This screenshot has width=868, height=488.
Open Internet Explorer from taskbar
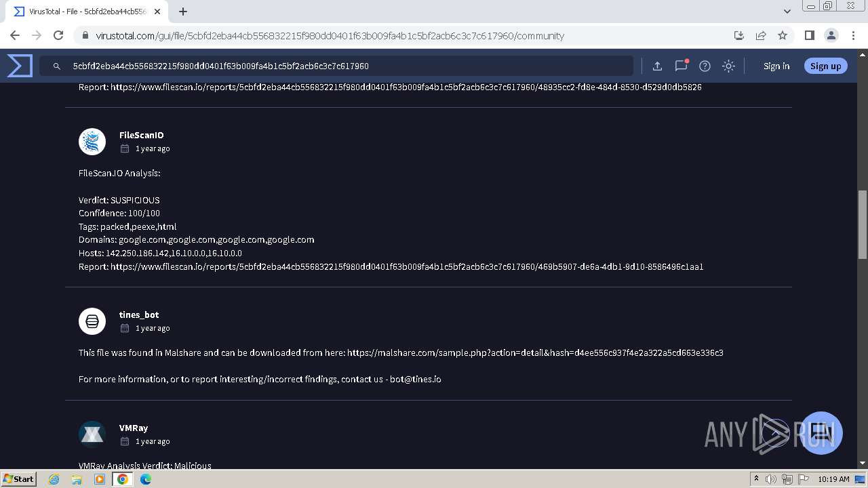tap(54, 479)
